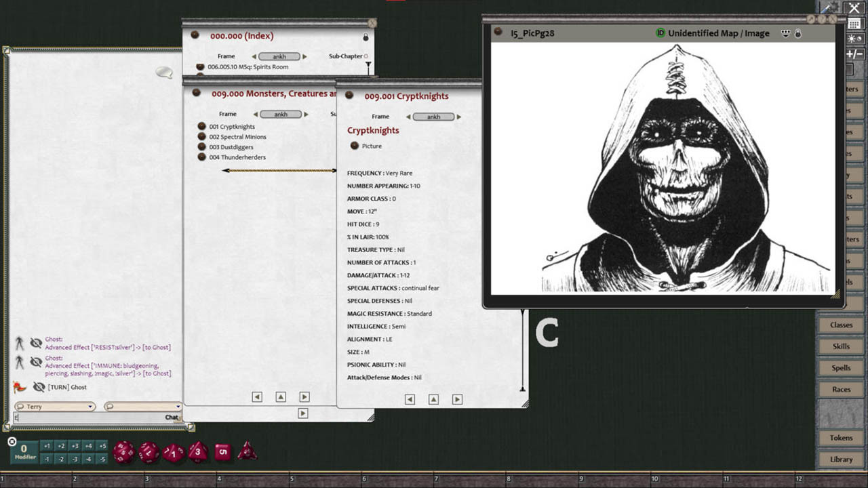Select the crossed swords toolbar icon
Screen dimensions: 868x488
[x=854, y=7]
